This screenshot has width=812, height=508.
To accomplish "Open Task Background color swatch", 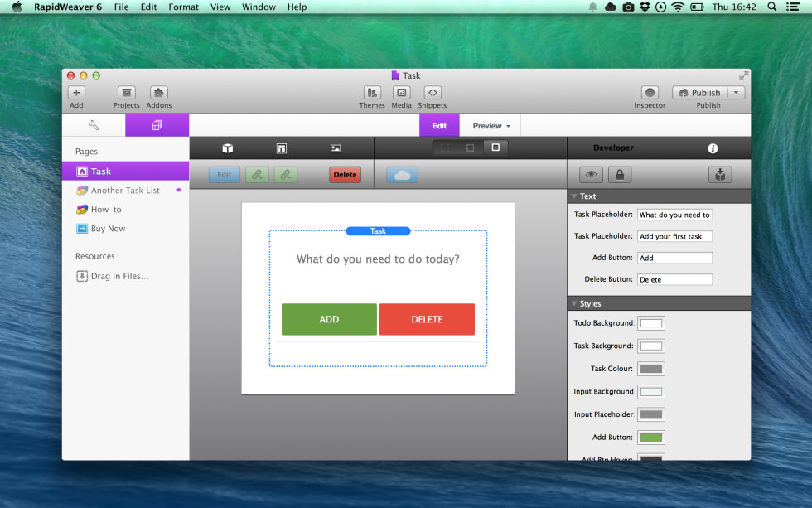I will coord(651,346).
